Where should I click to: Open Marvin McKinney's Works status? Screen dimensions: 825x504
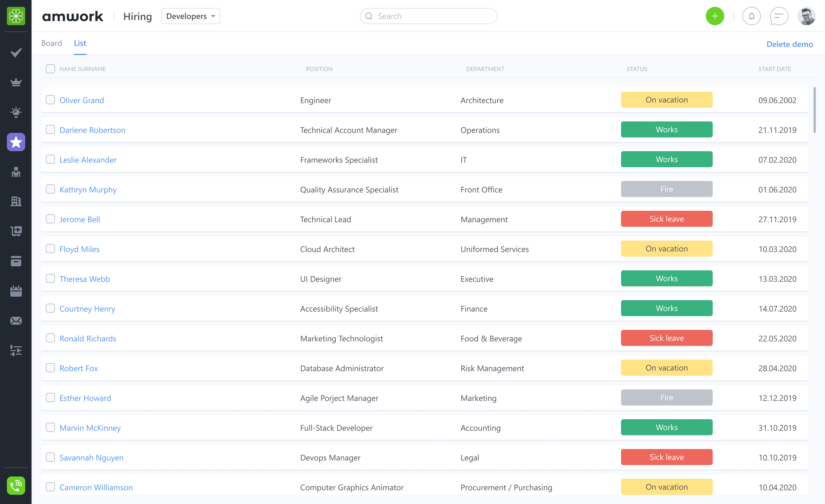click(667, 427)
